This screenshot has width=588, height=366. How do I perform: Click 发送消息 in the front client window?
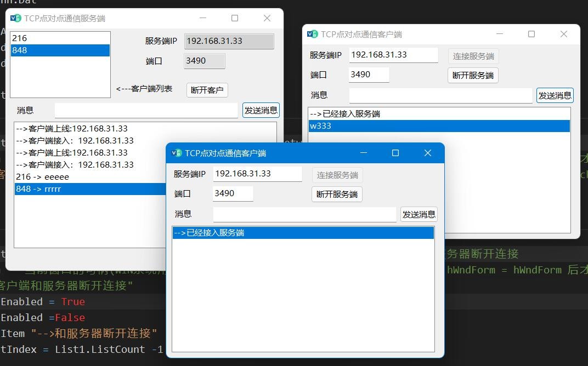pyautogui.click(x=419, y=214)
